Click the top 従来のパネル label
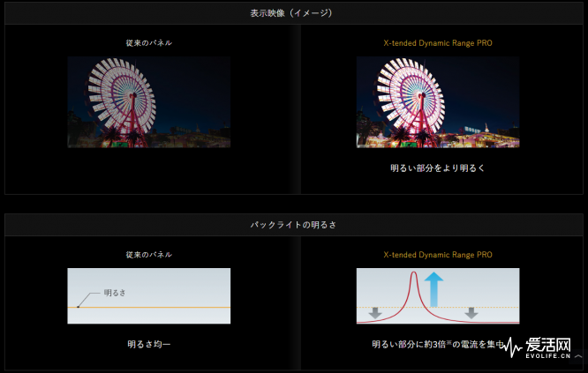 [149, 43]
